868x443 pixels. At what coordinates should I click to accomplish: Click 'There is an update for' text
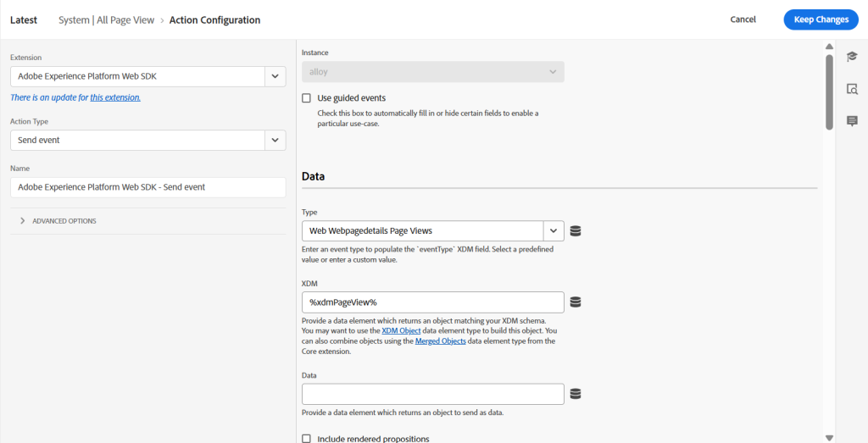tap(49, 98)
